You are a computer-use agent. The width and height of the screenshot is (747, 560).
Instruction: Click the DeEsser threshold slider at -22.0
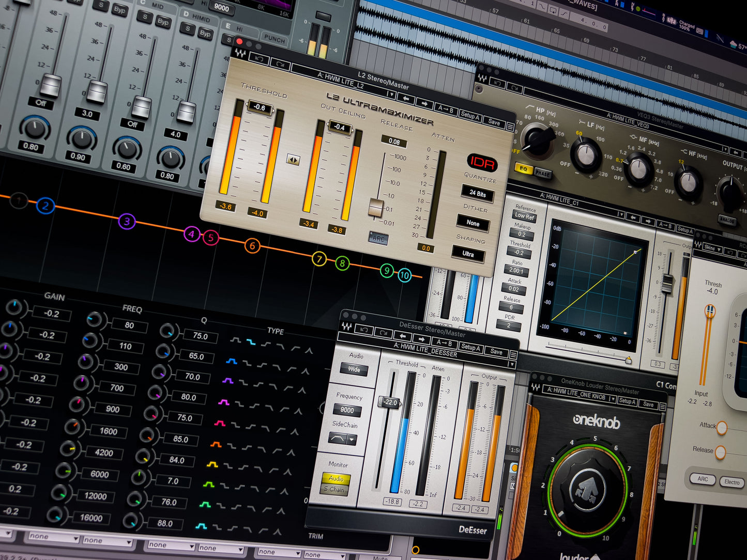coord(390,402)
